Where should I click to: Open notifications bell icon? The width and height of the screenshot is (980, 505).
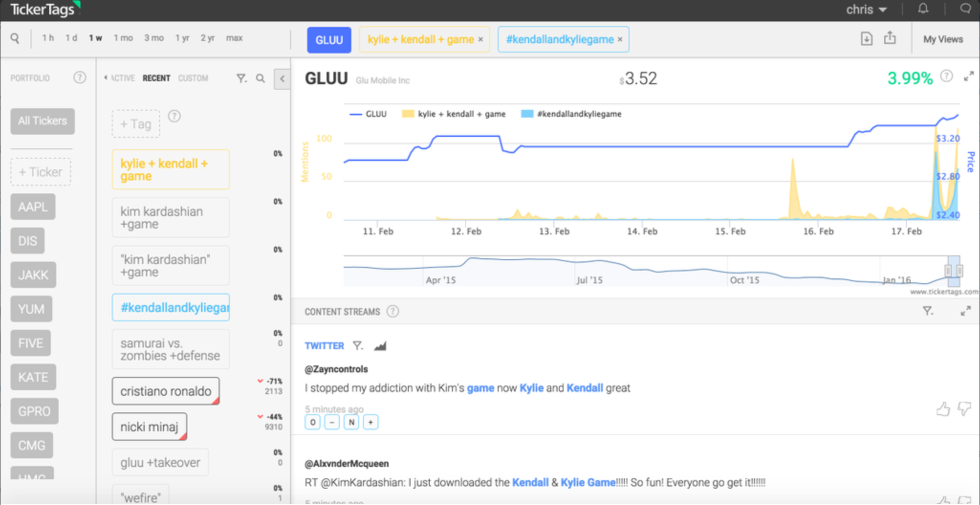(923, 9)
